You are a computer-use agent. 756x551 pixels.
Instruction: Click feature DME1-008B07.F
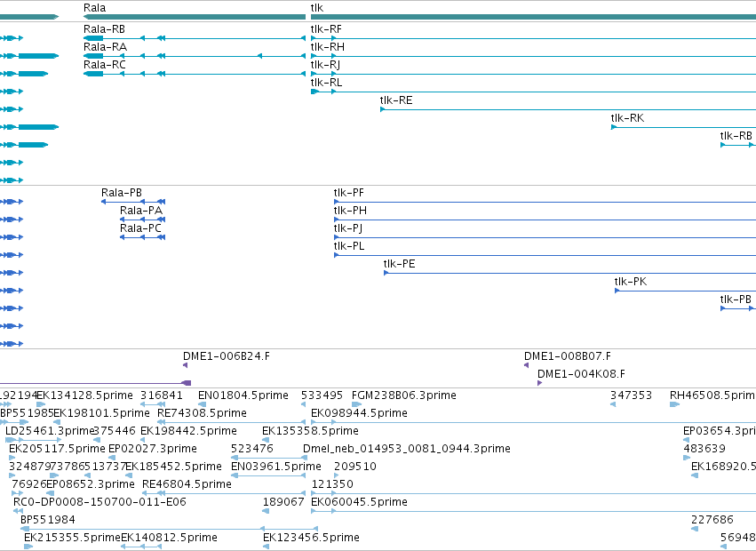click(x=568, y=356)
